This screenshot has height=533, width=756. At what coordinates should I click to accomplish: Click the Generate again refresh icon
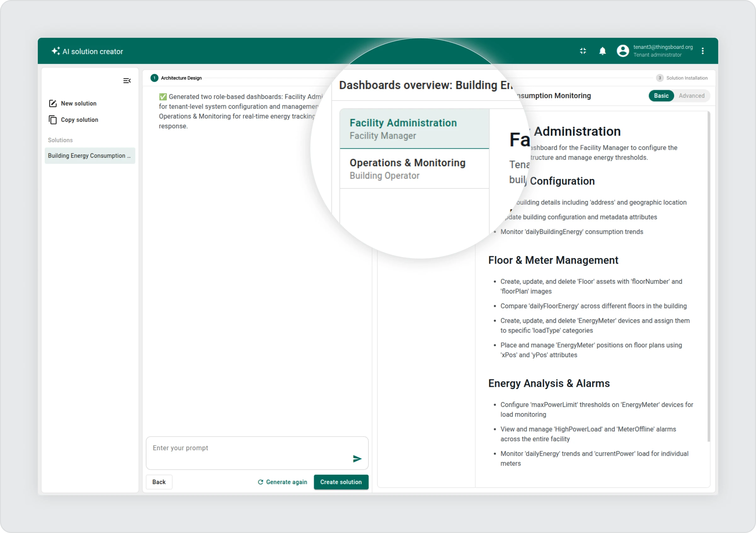[261, 482]
